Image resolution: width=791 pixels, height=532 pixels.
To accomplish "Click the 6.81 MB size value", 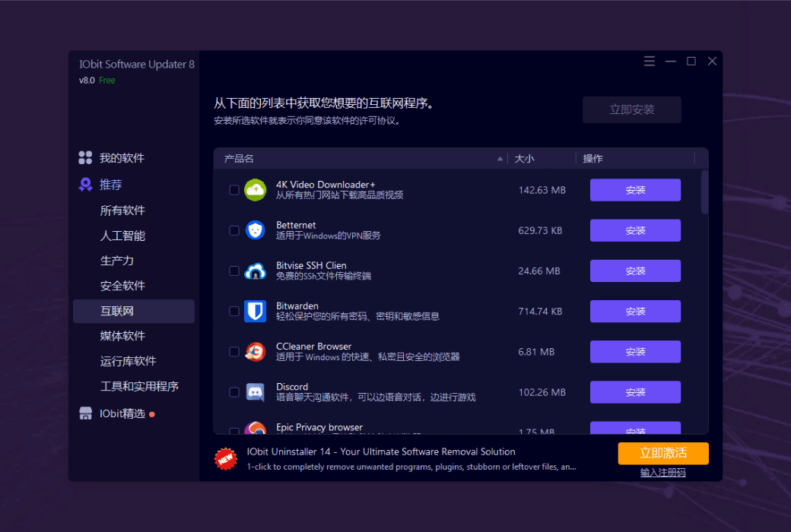I will pyautogui.click(x=536, y=351).
